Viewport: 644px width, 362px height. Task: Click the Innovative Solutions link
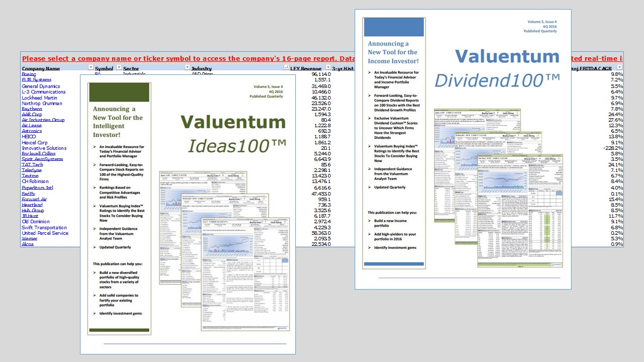tap(44, 148)
